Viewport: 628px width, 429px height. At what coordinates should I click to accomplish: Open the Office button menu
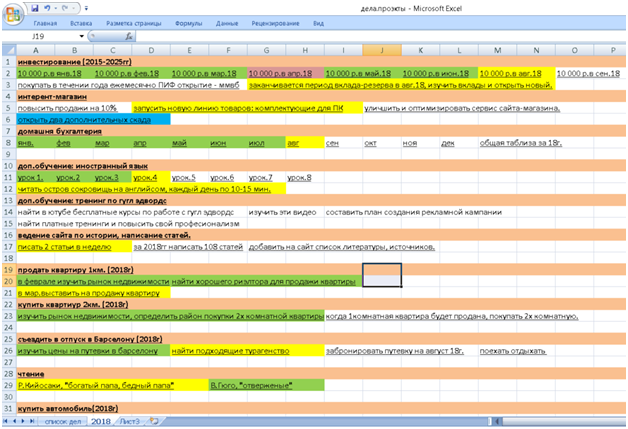point(13,15)
